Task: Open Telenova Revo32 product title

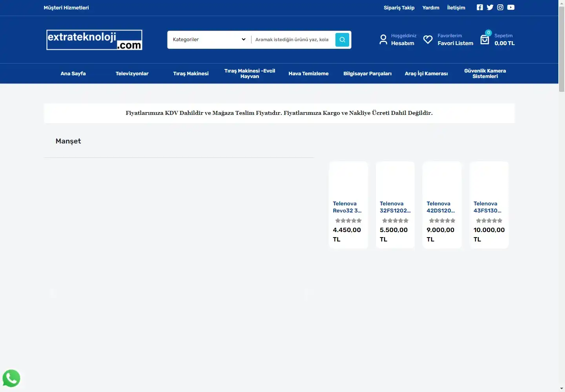Action: [x=347, y=207]
